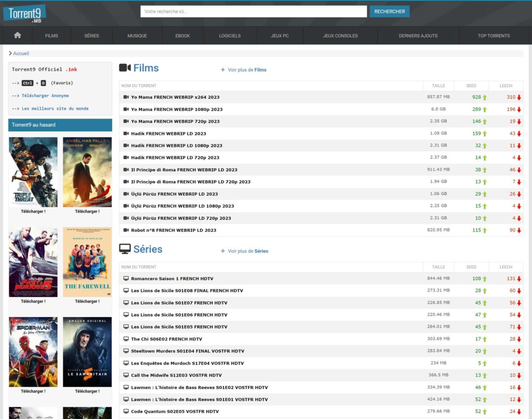This screenshot has height=419, width=532.
Task: Click the '6.8 GB' size cell
Action: 438,109
